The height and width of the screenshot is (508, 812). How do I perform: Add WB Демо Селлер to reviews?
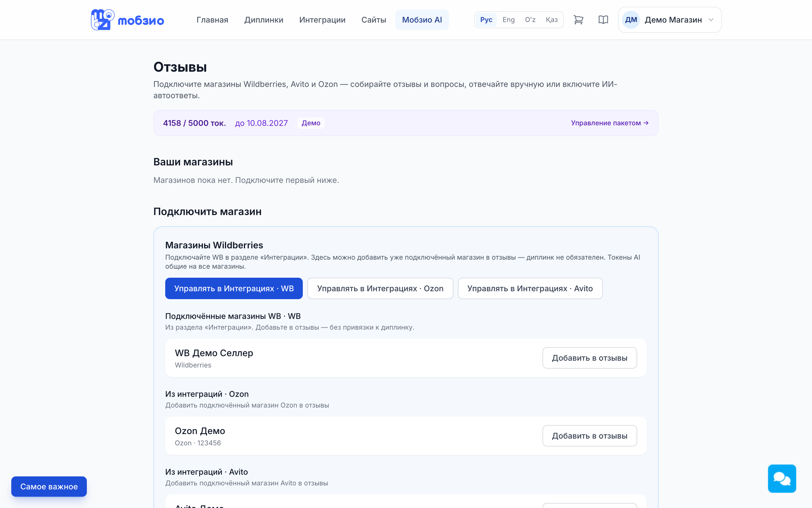[590, 358]
